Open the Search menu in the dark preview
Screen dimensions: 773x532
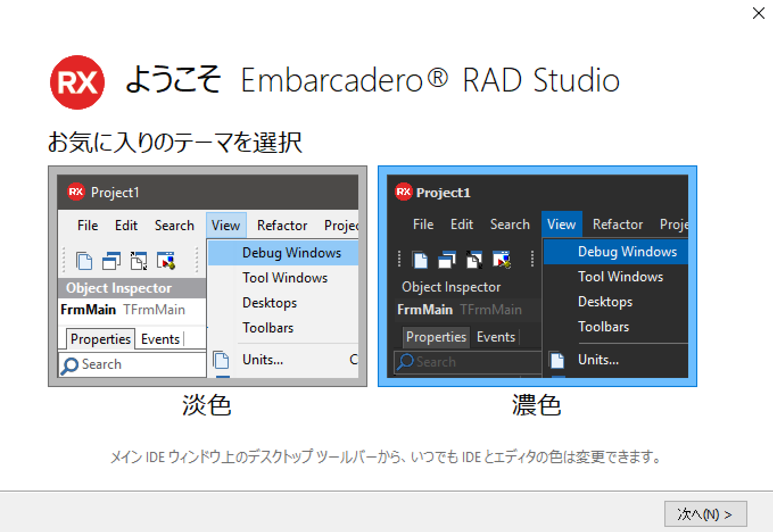click(510, 224)
